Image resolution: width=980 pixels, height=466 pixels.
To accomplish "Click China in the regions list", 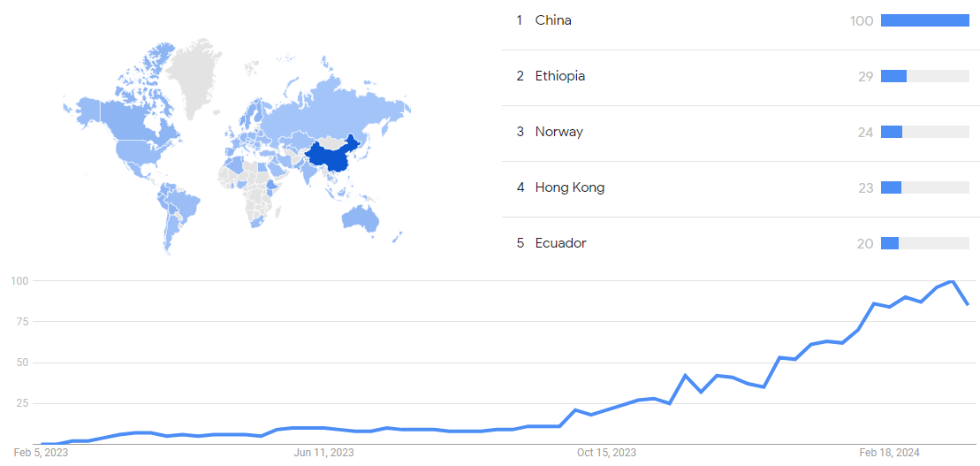I will (553, 20).
